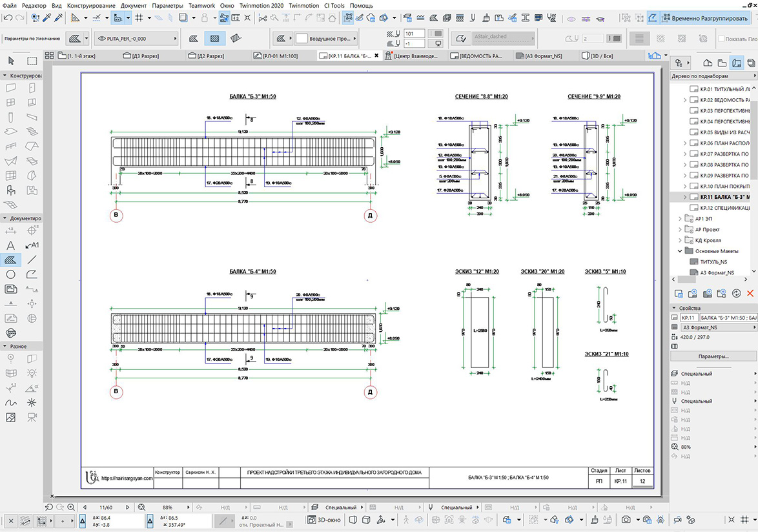Open the Конструирование menu
The width and height of the screenshot is (758, 532).
(92, 5)
